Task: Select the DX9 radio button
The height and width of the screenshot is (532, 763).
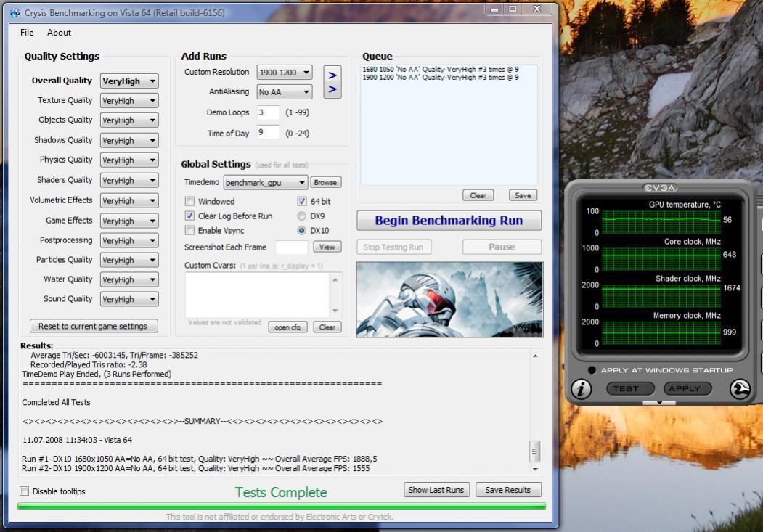Action: click(x=302, y=216)
